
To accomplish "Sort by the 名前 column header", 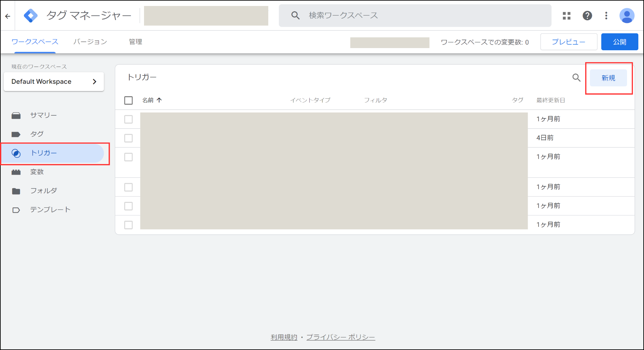I will pos(148,100).
